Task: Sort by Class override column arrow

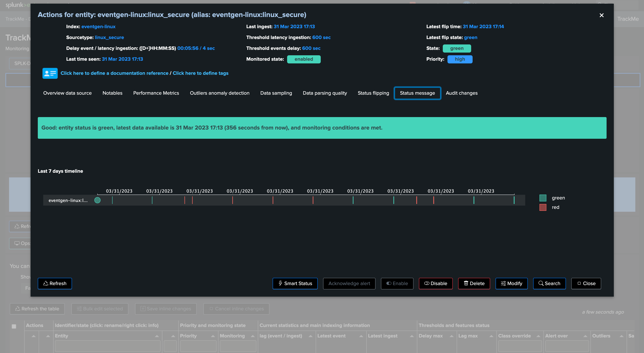Action: point(538,336)
